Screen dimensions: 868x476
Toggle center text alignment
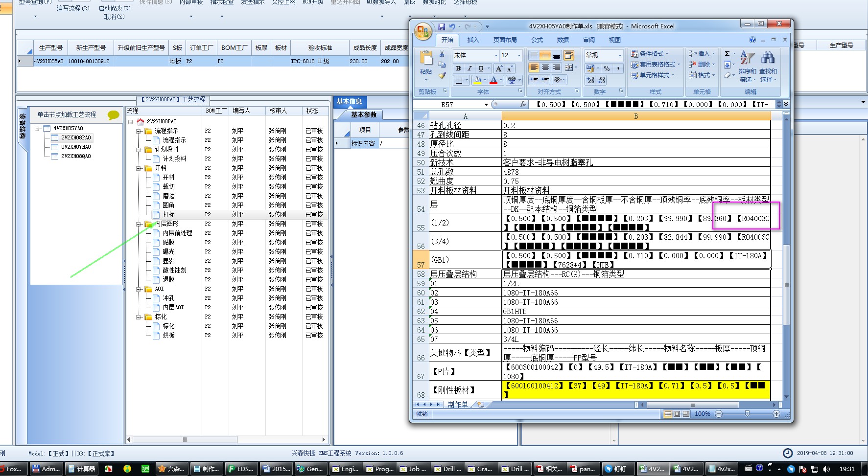pos(545,68)
